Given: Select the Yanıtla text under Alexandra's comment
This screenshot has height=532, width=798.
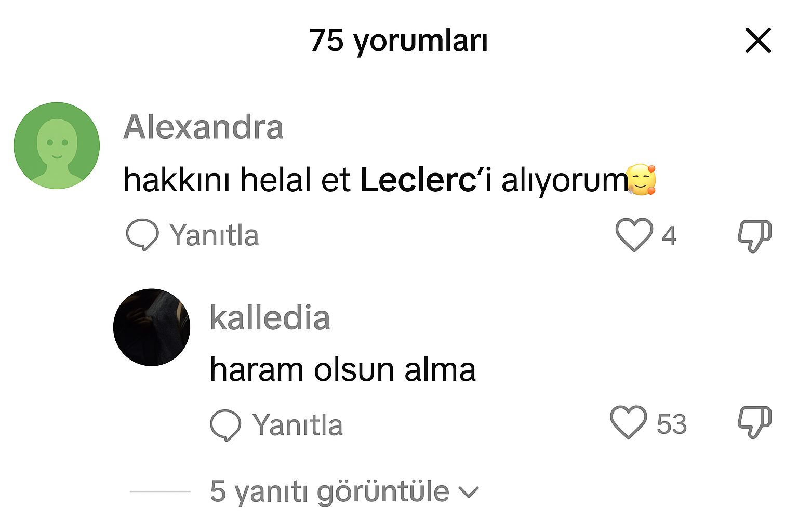Looking at the screenshot, I should [214, 235].
